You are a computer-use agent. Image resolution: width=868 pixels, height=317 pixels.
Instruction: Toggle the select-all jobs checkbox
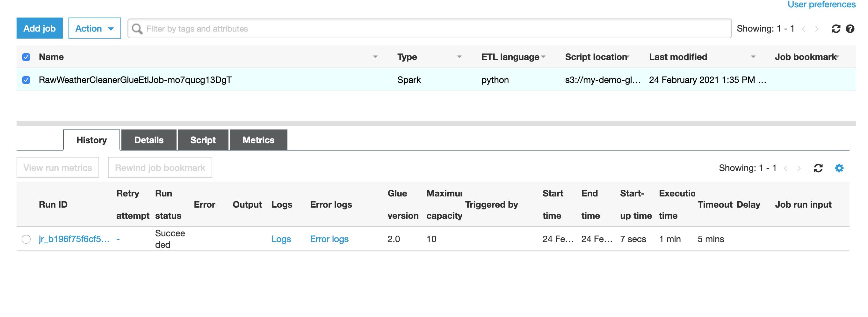[26, 57]
